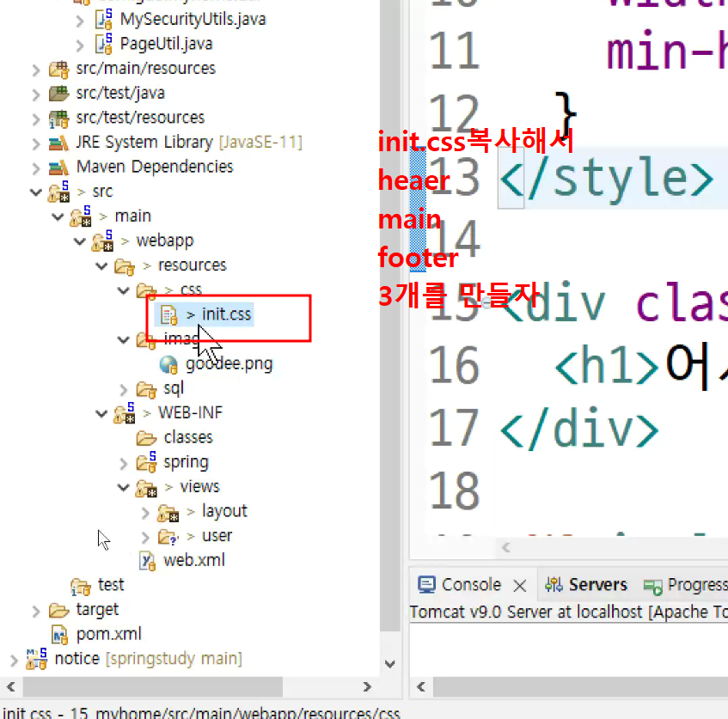Expand the Maven Dependencies node
This screenshot has height=719, width=728.
point(36,168)
